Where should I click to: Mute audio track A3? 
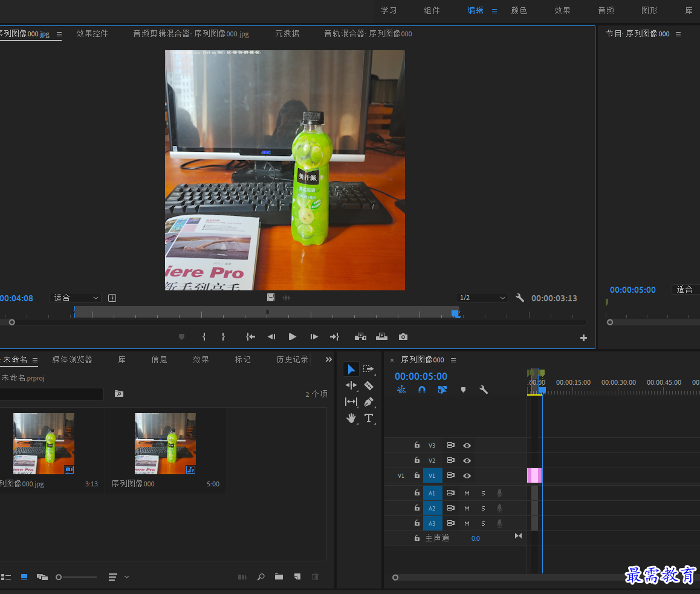pos(467,523)
